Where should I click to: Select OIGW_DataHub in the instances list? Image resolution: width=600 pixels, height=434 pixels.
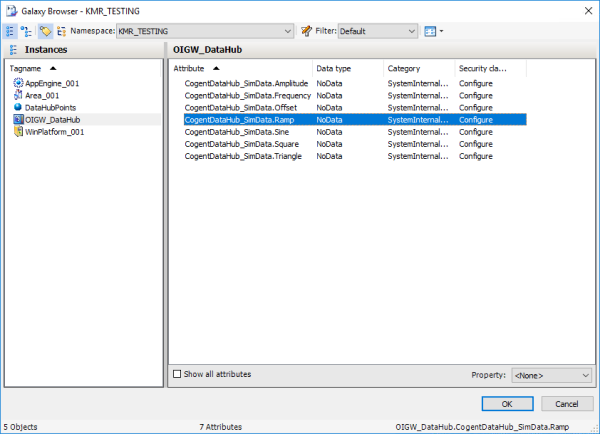pyautogui.click(x=52, y=120)
